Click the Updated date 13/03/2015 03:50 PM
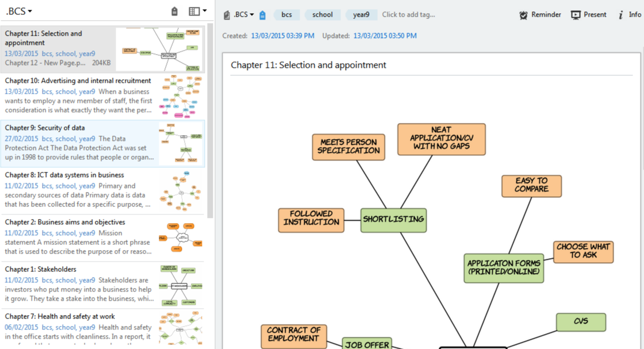This screenshot has width=644, height=349. (x=385, y=36)
